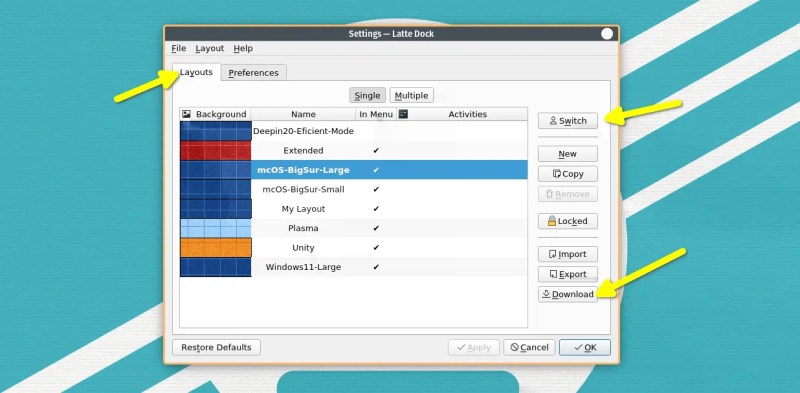Click the Cancel button
The image size is (800, 393).
529,347
